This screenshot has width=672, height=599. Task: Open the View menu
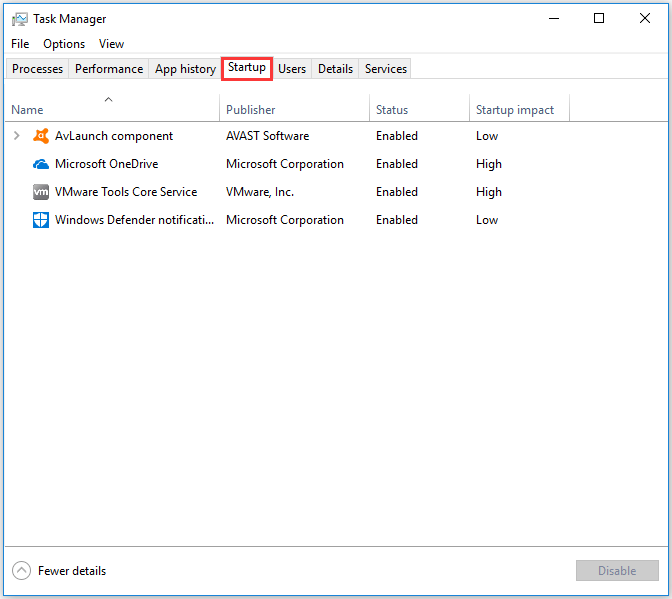pyautogui.click(x=111, y=44)
